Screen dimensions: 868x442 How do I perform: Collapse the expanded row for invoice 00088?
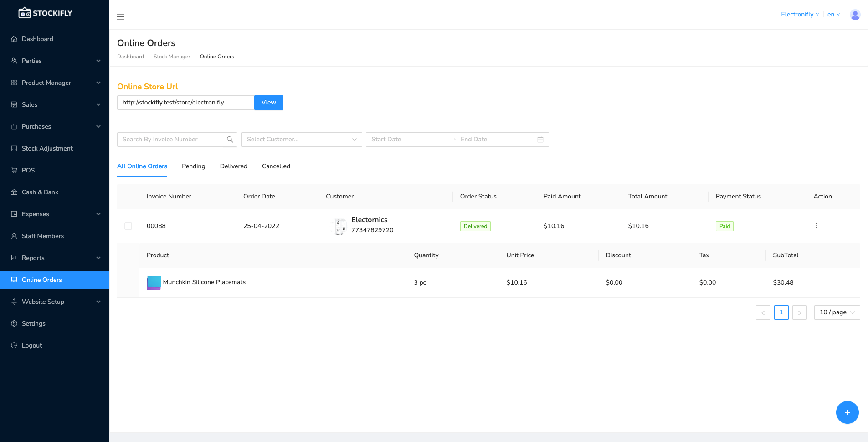128,226
